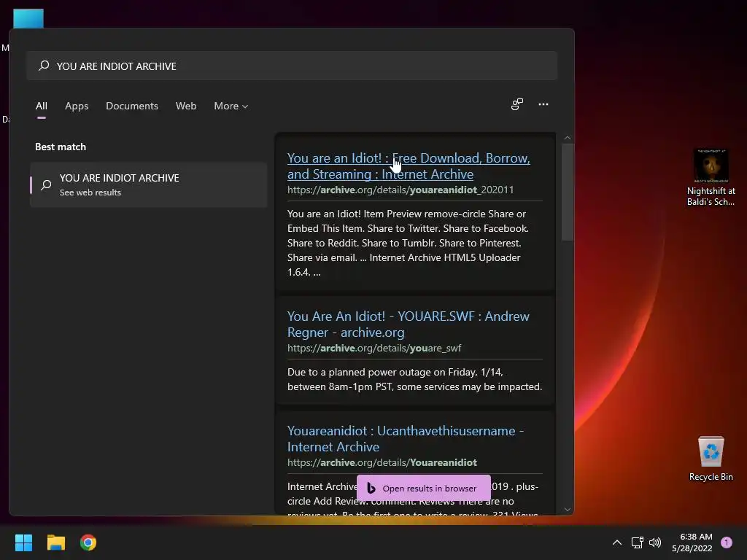
Task: Select the All tab
Action: click(42, 106)
